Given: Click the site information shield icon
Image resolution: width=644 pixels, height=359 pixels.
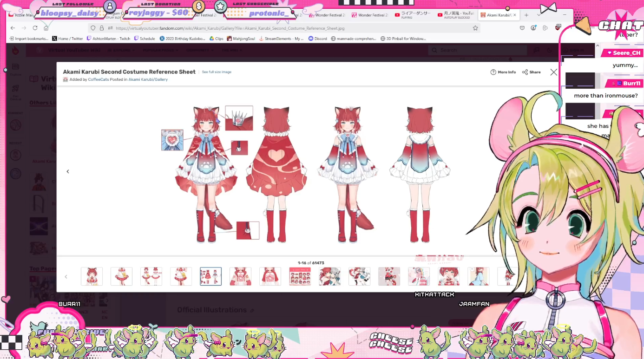Looking at the screenshot, I should (93, 28).
